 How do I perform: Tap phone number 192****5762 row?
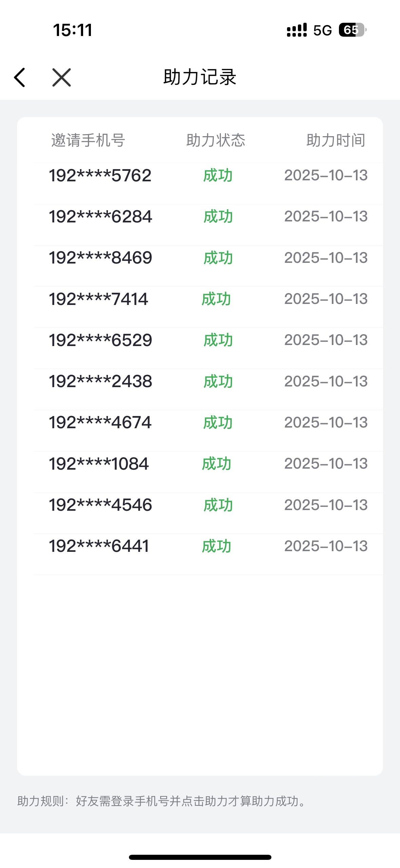click(100, 176)
